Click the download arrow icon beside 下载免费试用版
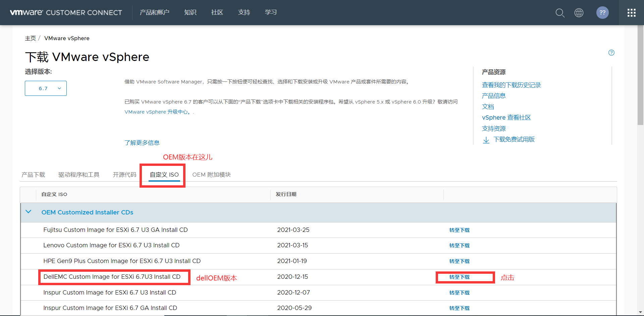The height and width of the screenshot is (316, 644). coord(486,140)
